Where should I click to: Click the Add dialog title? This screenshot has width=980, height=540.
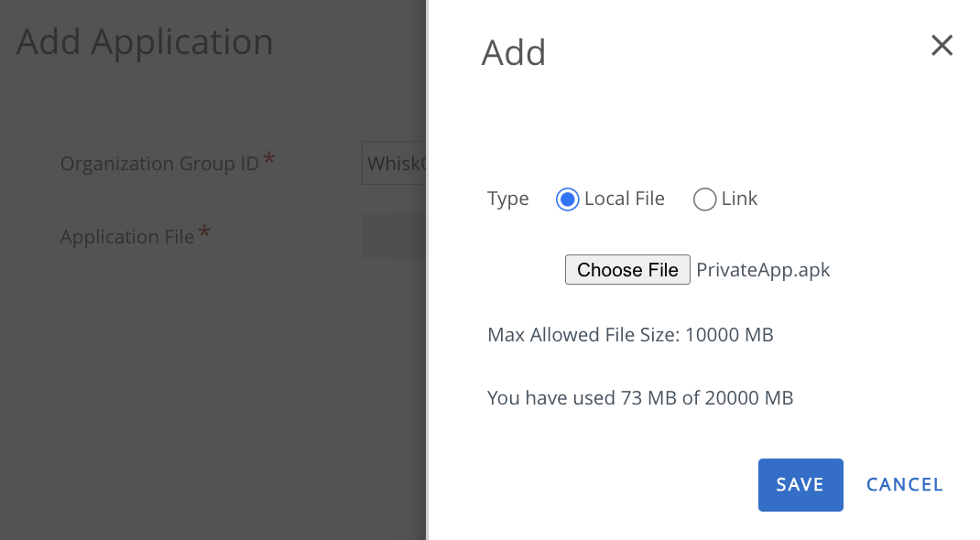coord(513,52)
